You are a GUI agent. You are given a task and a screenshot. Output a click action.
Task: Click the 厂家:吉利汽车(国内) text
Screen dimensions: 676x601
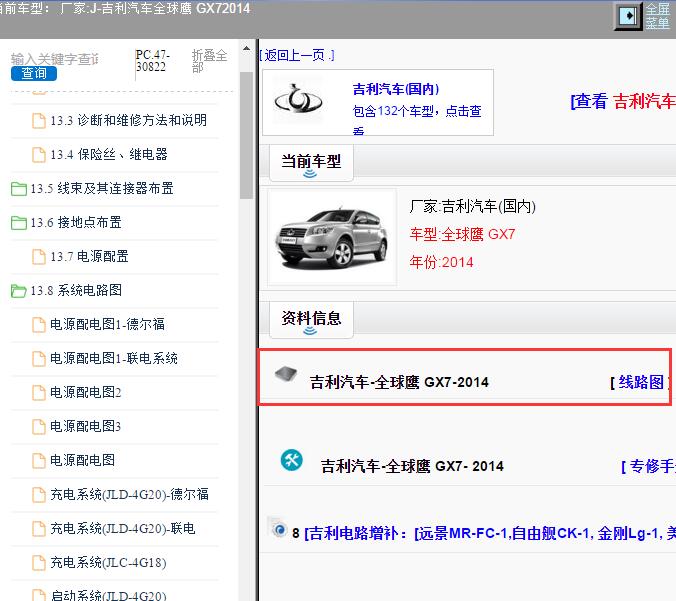pyautogui.click(x=473, y=207)
